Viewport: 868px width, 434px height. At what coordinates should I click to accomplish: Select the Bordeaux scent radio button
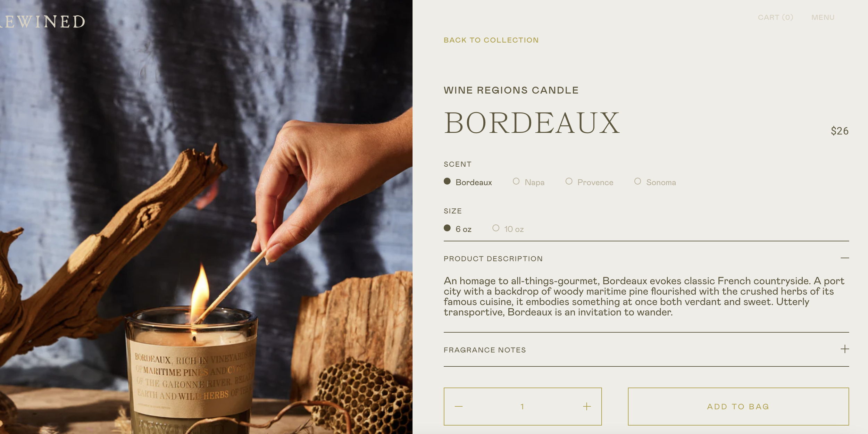tap(447, 181)
